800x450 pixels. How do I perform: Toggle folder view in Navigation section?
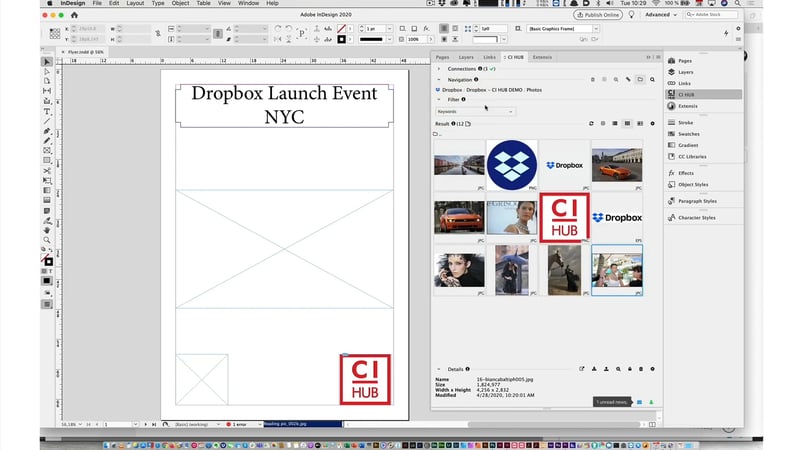click(x=640, y=80)
